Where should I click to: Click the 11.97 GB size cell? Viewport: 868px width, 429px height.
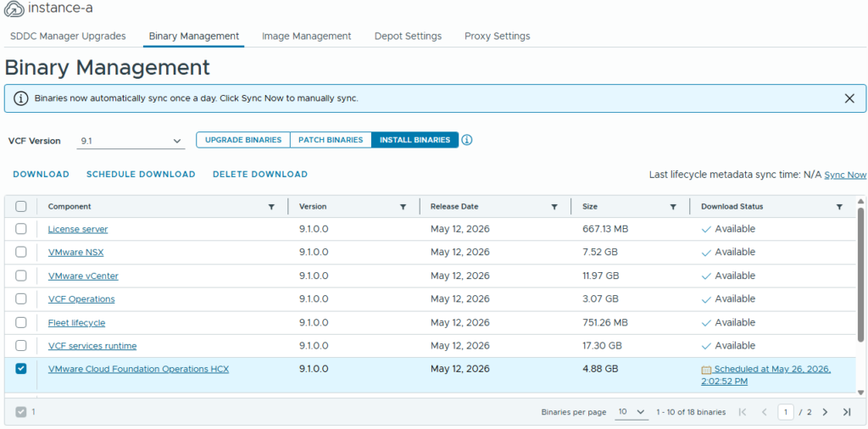pos(601,276)
